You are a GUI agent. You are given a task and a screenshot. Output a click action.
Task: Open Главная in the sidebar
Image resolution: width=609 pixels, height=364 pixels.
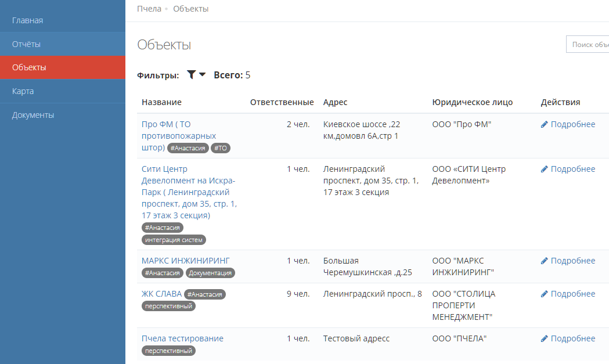(28, 20)
